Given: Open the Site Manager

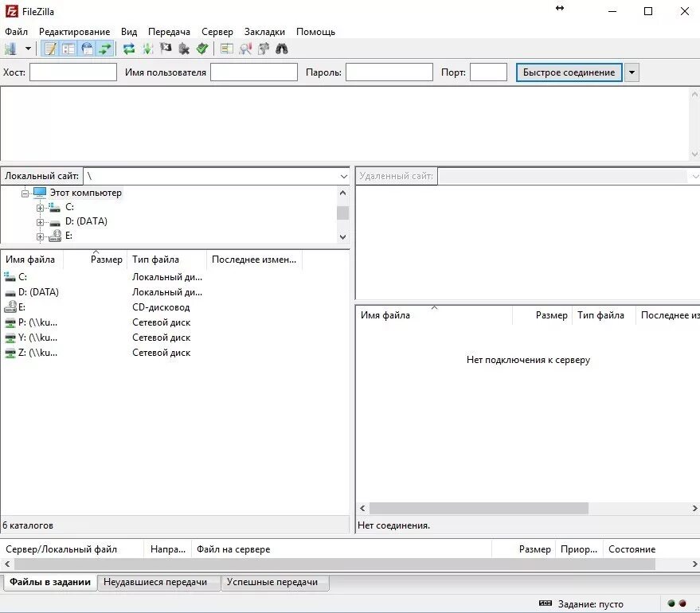Looking at the screenshot, I should coord(10,49).
